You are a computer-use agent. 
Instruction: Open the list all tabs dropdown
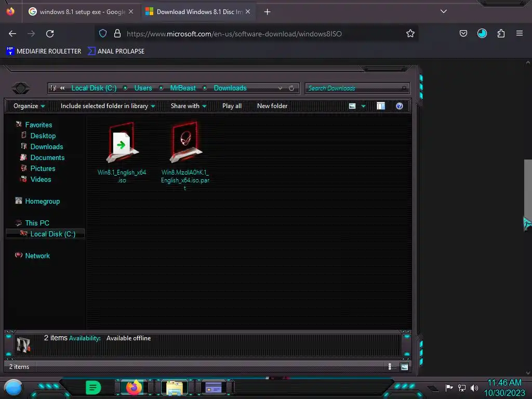[x=444, y=11]
